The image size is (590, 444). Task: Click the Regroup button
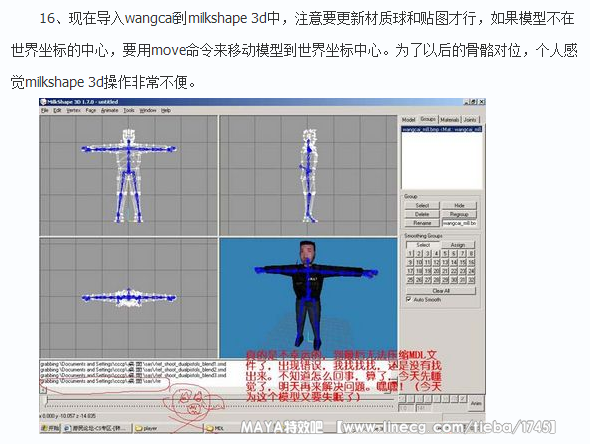(x=459, y=214)
